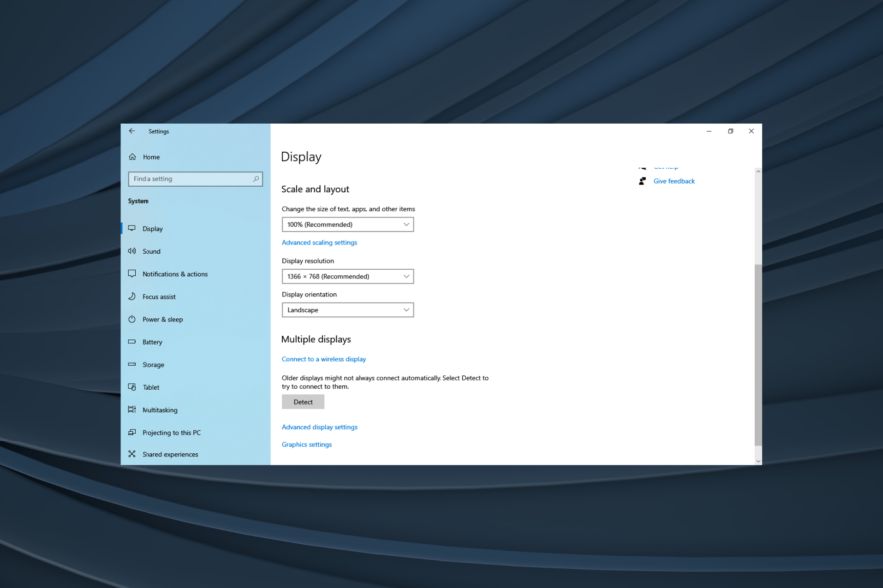The width and height of the screenshot is (883, 588).
Task: Select the Sound speaker icon
Action: click(132, 251)
